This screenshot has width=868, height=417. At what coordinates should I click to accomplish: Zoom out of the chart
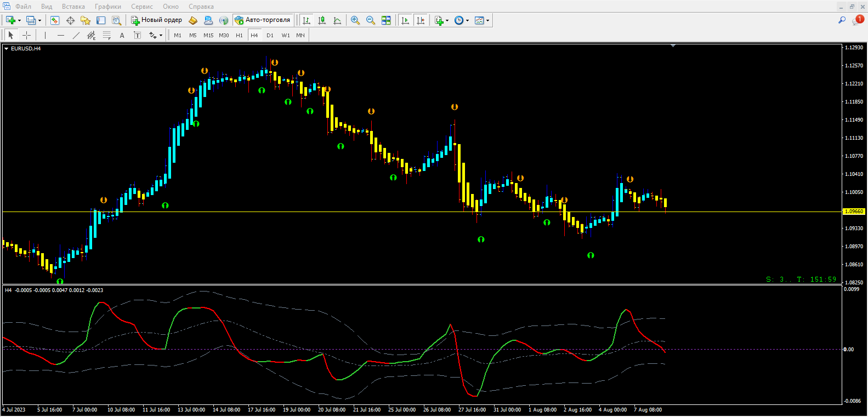(371, 20)
